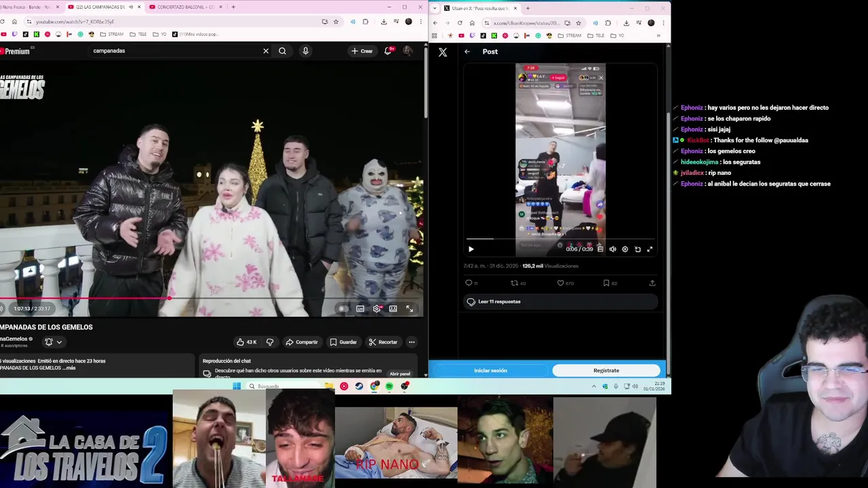
Task: Click Recortar clip button
Action: click(383, 342)
